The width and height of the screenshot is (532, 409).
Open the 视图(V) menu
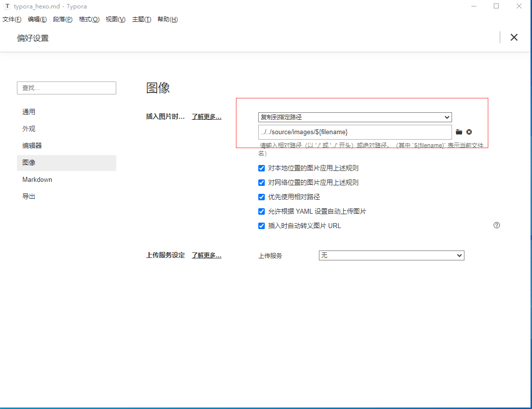click(115, 19)
